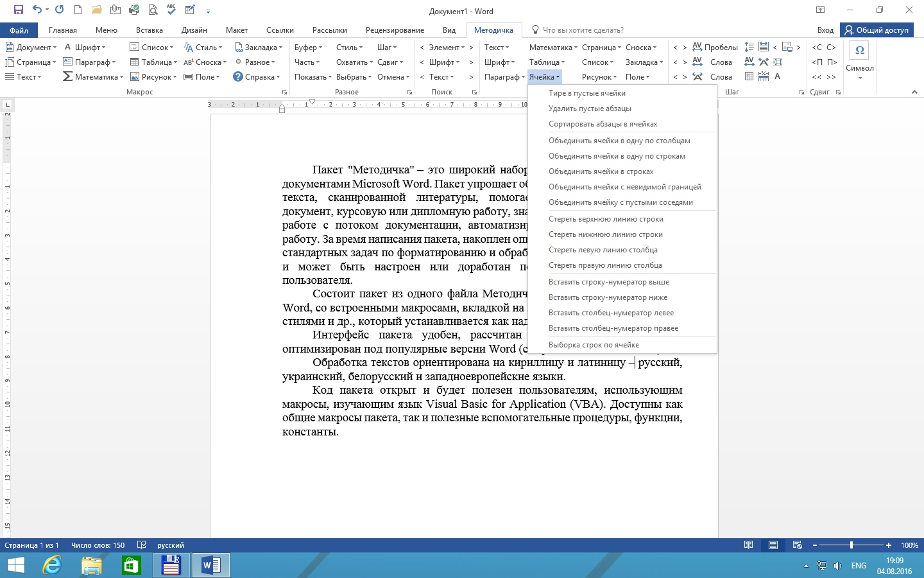Viewport: 924px width, 578px height.
Task: Open the volume control in system tray
Action: pyautogui.click(x=837, y=566)
